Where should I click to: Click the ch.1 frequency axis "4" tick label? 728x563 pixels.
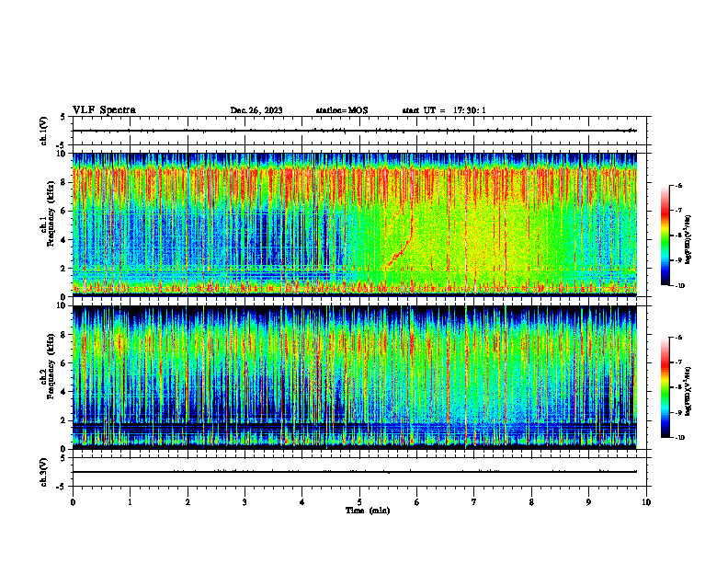click(64, 240)
